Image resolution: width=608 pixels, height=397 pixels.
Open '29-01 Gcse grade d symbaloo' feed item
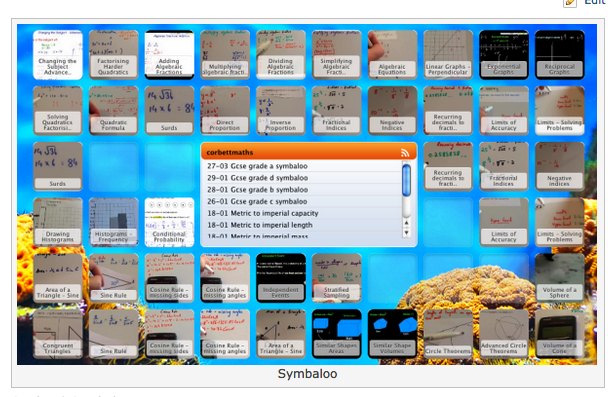point(257,178)
